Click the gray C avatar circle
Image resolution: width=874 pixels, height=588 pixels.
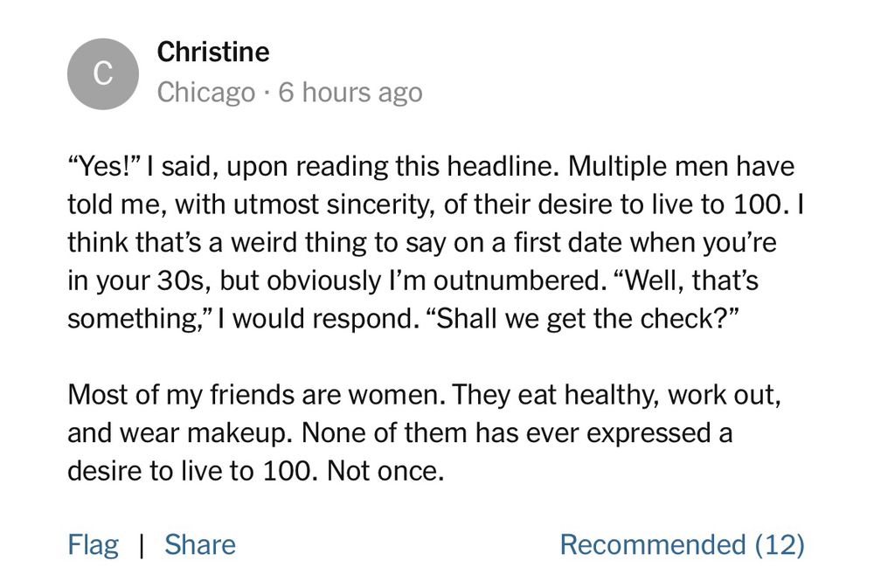[x=103, y=74]
